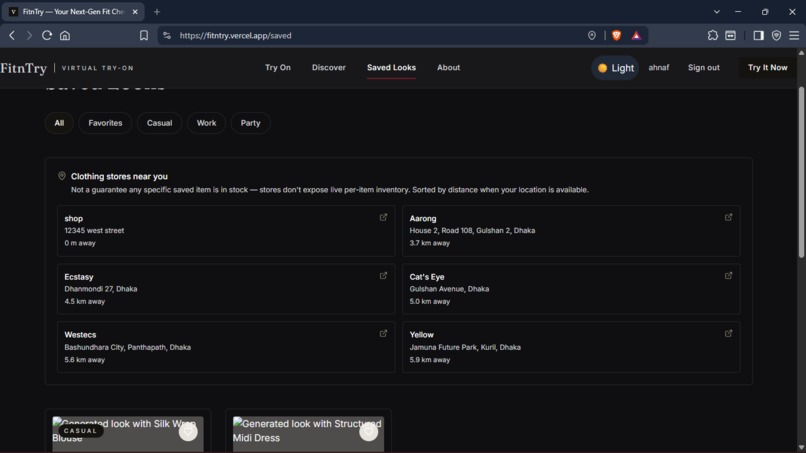Image resolution: width=806 pixels, height=453 pixels.
Task: Open the Brave wallet icon
Action: coord(730,35)
